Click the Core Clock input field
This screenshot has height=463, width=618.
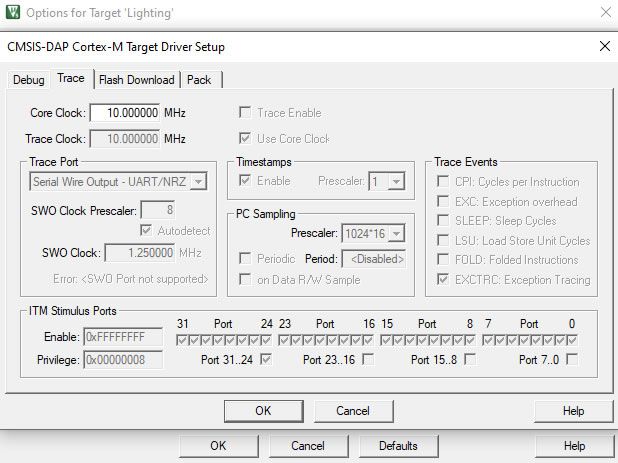click(125, 113)
